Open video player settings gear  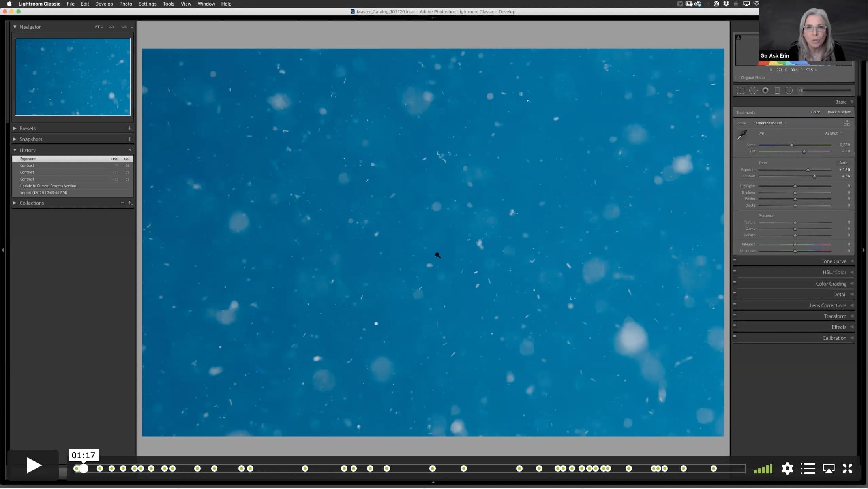[x=787, y=468]
